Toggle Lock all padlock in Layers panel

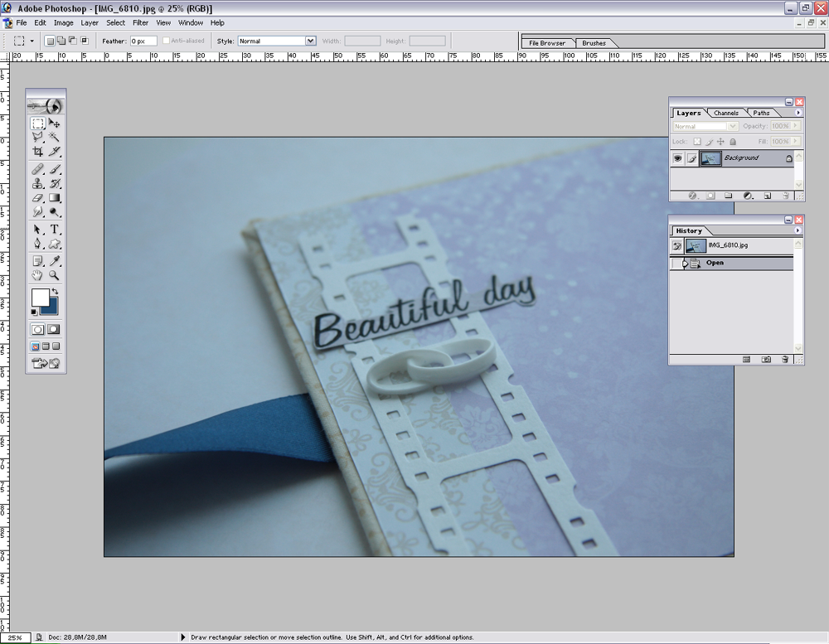[733, 142]
